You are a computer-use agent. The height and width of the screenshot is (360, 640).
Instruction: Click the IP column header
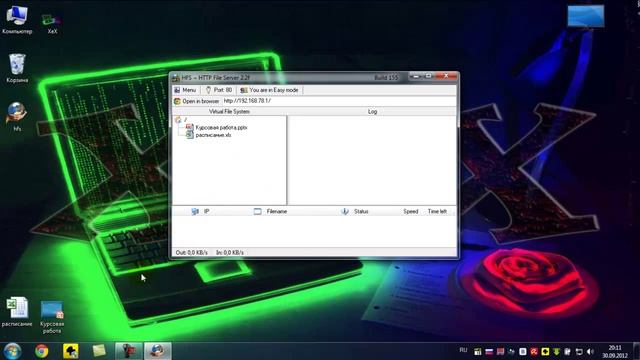(200, 211)
